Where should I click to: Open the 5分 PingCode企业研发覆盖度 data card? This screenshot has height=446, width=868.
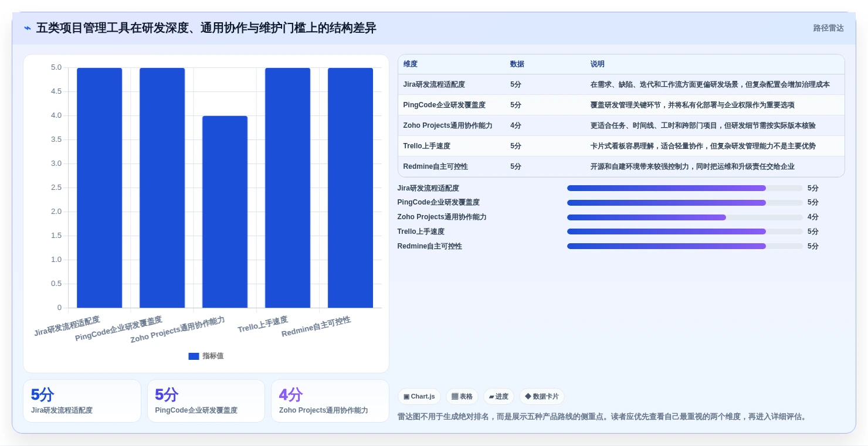pyautogui.click(x=206, y=401)
